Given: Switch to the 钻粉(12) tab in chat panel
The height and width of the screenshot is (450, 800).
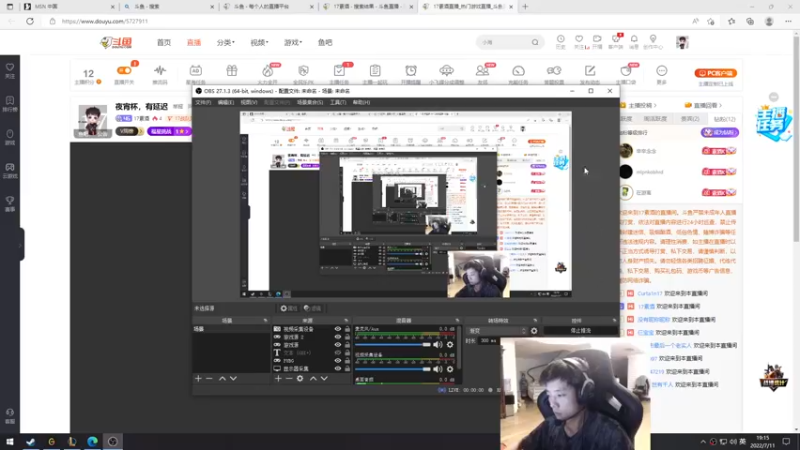Looking at the screenshot, I should (x=724, y=119).
